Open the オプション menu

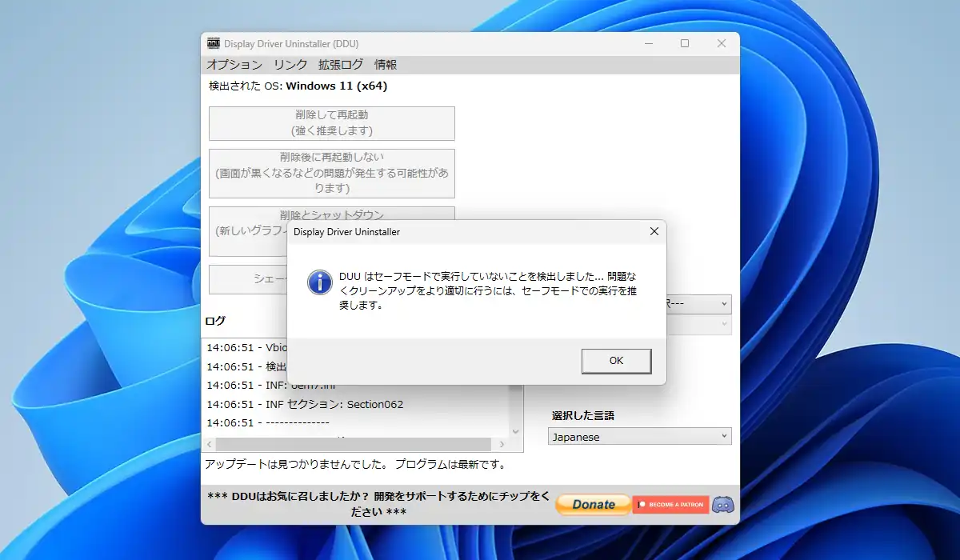click(234, 65)
